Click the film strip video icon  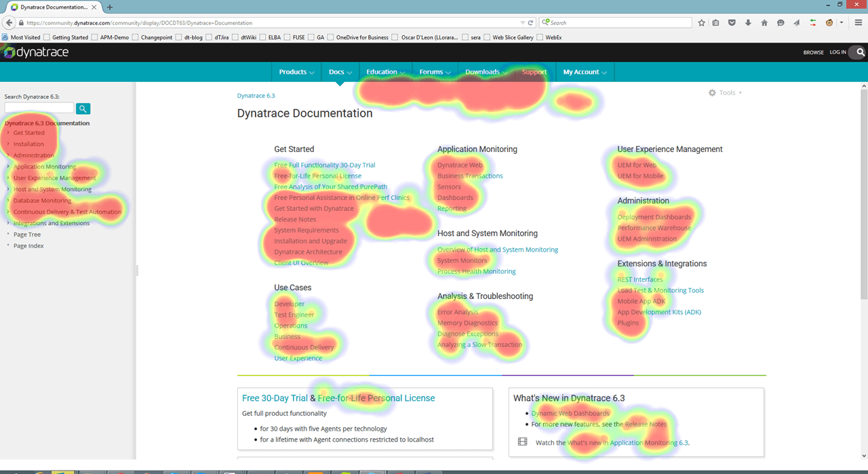522,441
